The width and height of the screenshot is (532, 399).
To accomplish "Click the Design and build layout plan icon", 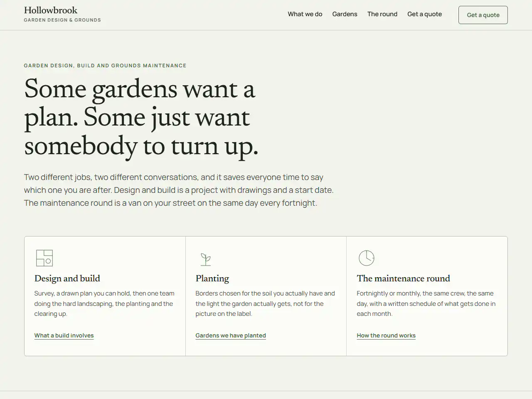I will (x=44, y=258).
